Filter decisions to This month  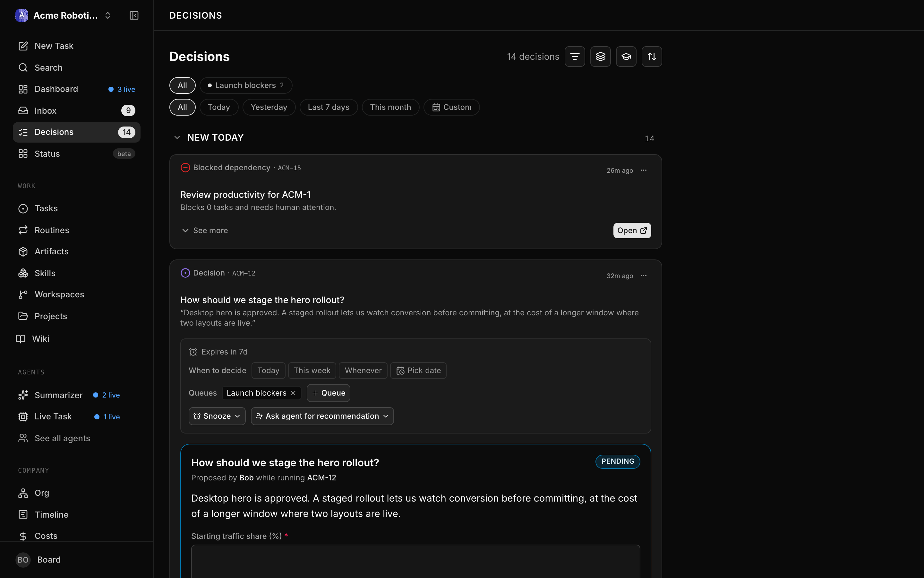pos(390,107)
